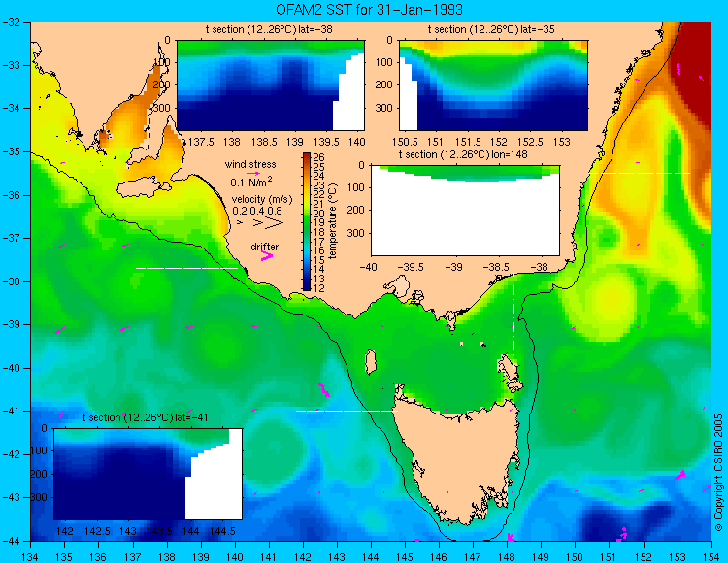Image resolution: width=728 pixels, height=563 pixels.
Task: Click the vertical dashed section line at lon 148
Action: point(513,318)
